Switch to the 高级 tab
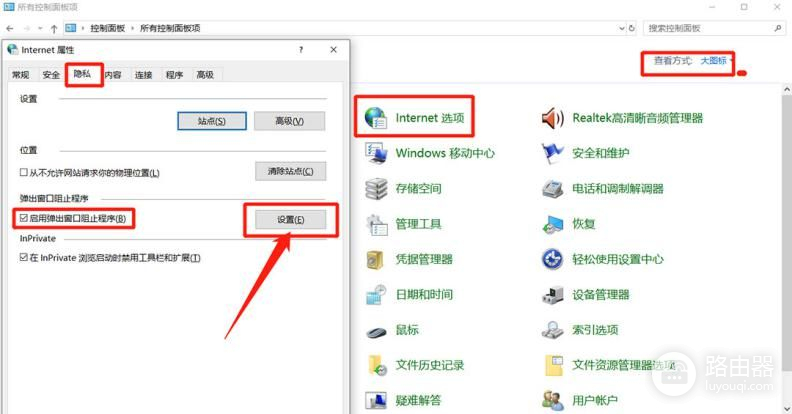 (x=205, y=75)
